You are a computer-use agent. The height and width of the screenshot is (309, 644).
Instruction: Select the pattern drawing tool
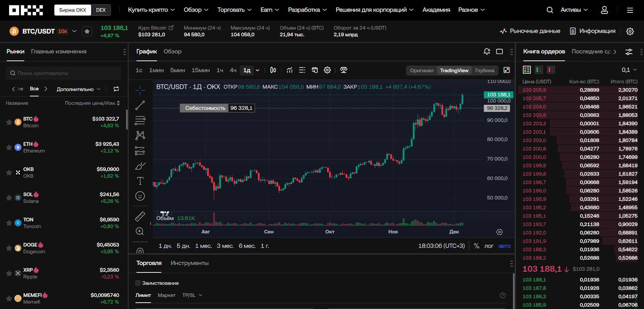[140, 135]
